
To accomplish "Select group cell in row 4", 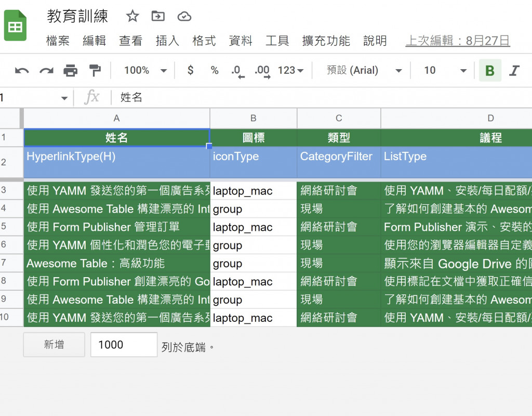I will [x=254, y=209].
